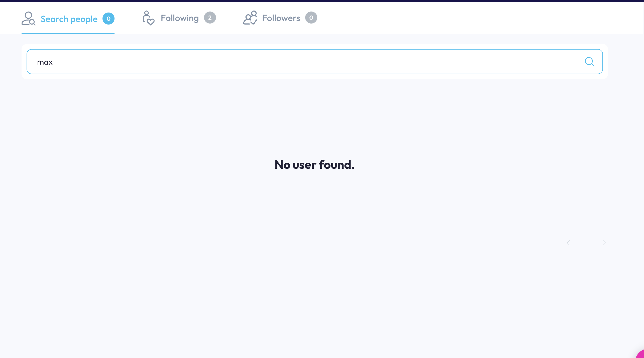Click the dark header bar at top

click(x=322, y=1)
